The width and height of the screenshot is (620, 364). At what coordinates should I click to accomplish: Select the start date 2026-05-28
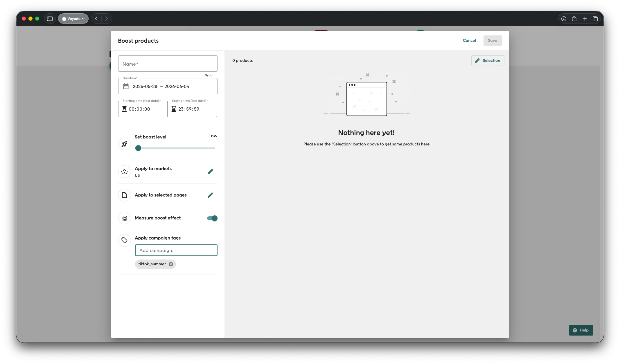click(145, 87)
